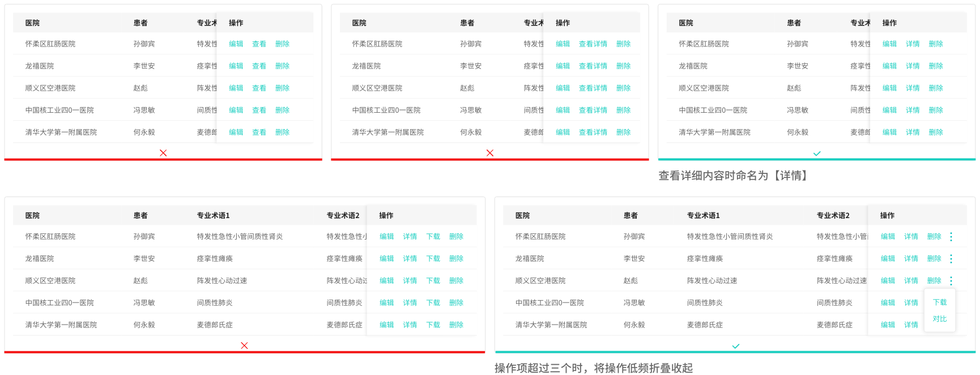
Task: Click 编辑 beside 查看 in the 怀柔区肛肠医院 row
Action: (x=236, y=44)
